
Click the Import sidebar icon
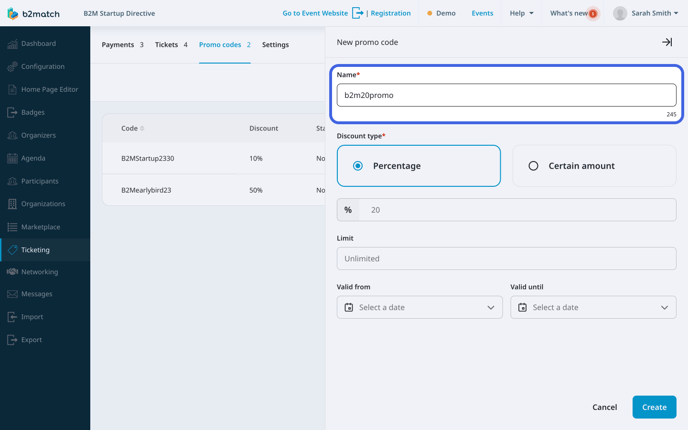(x=12, y=317)
